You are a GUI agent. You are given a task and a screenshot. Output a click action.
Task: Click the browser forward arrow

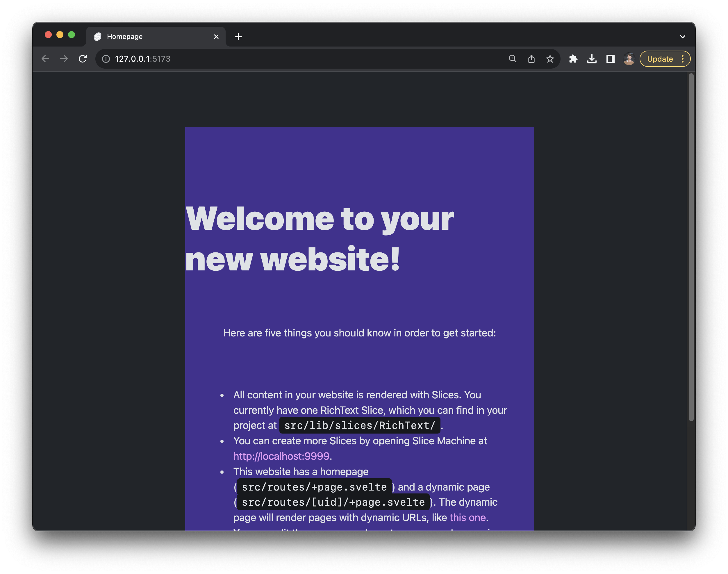[64, 59]
